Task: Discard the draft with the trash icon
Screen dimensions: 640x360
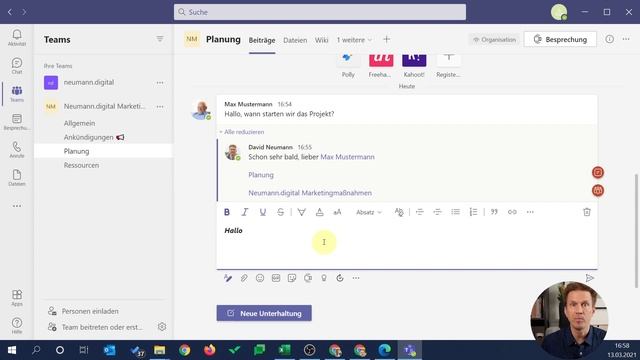Action: (x=587, y=212)
